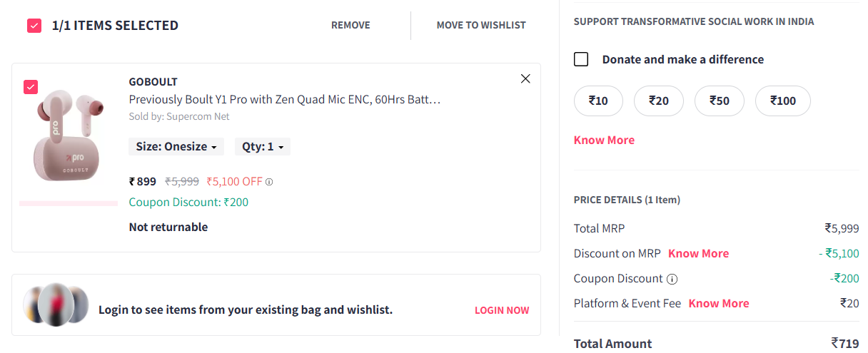
Task: Click the blurred profile avatars icon
Action: 56,305
